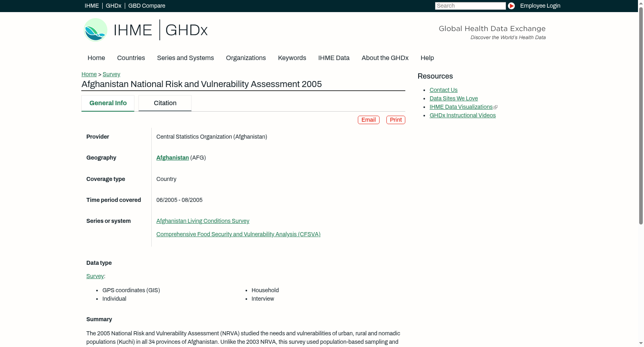This screenshot has width=644, height=347.
Task: Click the scrollbar up arrow
Action: tap(641, 3)
